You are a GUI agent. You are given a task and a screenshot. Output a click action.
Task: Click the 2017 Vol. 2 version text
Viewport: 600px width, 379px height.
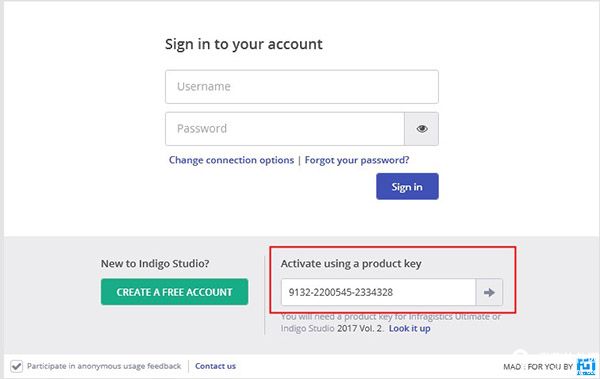(x=360, y=328)
